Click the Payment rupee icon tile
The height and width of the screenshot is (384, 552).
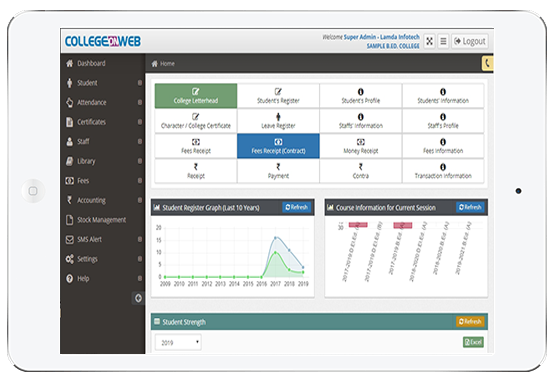pyautogui.click(x=278, y=171)
